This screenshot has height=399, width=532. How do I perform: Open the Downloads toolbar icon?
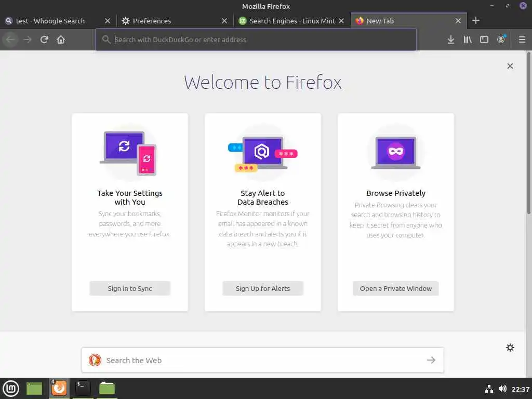point(450,39)
